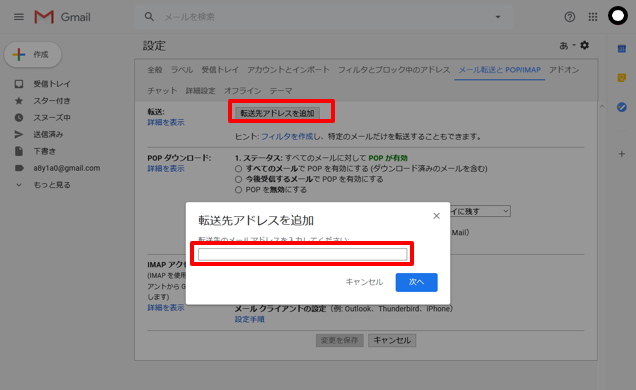Viewport: 636px width, 390px height.
Task: Switch to the ラベル settings tab
Action: click(182, 70)
